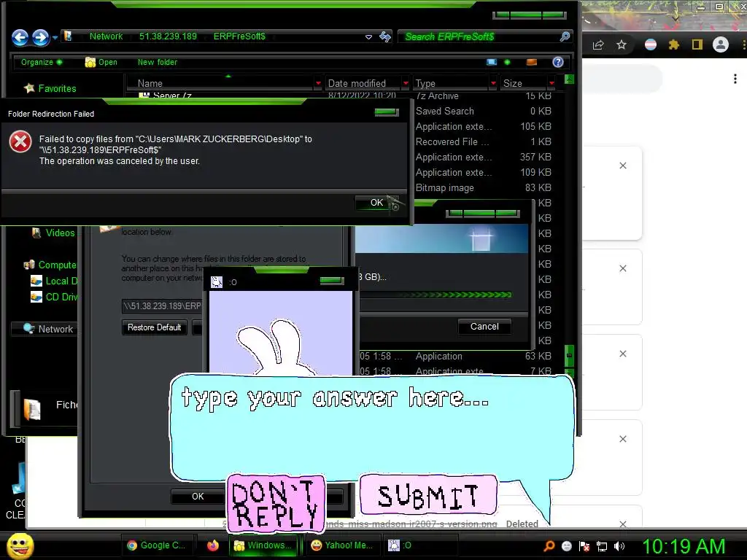The width and height of the screenshot is (747, 560).
Task: Click Open in the Explorer toolbar
Action: point(101,62)
